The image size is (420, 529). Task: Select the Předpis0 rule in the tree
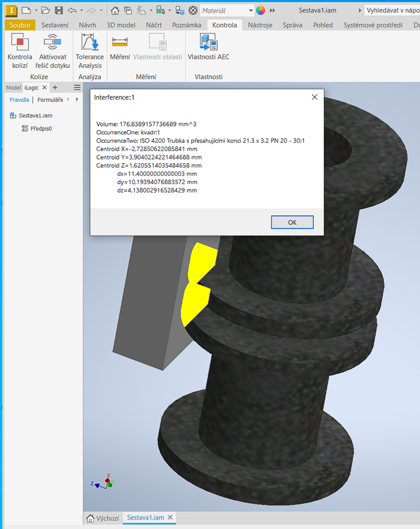41,128
